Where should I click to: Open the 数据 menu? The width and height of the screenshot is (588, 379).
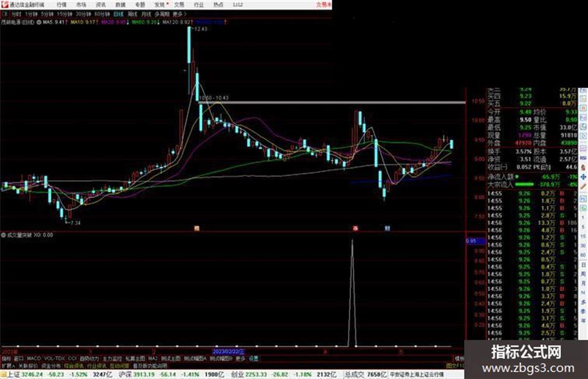(x=120, y=5)
